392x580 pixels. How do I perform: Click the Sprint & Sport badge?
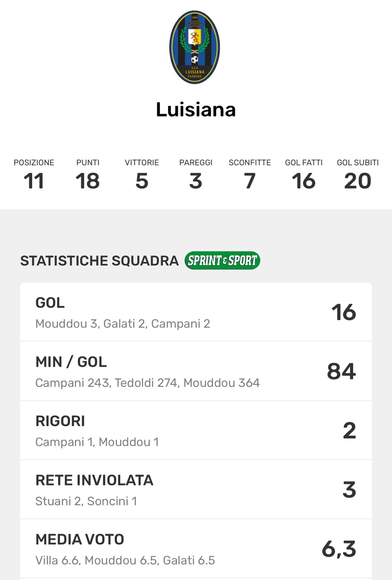tap(222, 260)
